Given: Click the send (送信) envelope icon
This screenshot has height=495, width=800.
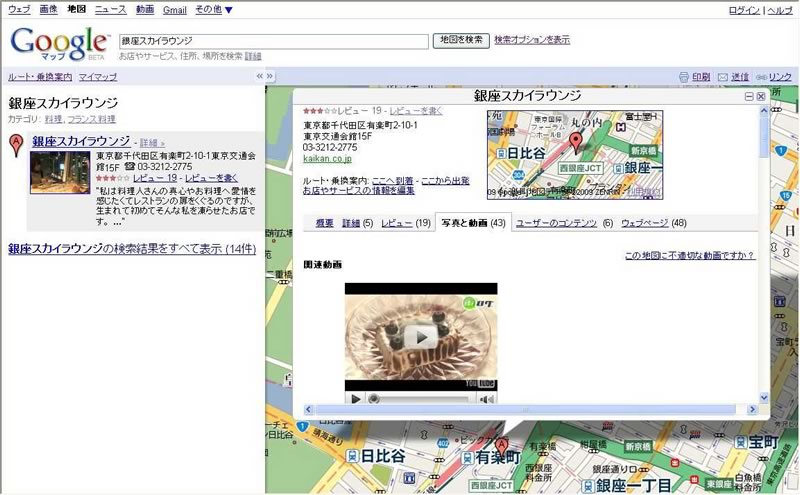Looking at the screenshot, I should coord(722,77).
